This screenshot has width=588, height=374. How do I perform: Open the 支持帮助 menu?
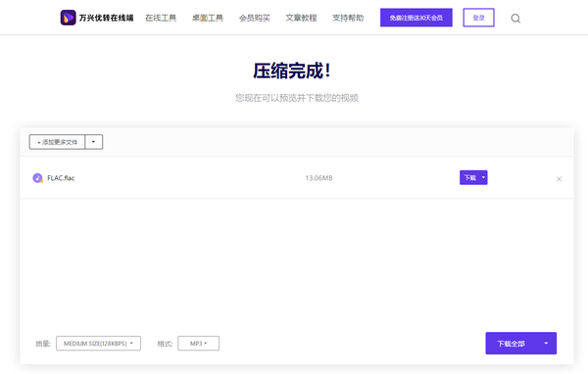pyautogui.click(x=348, y=18)
